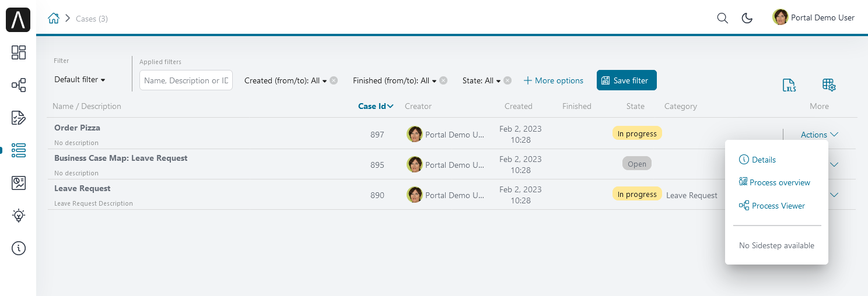Click the creator avatar for case 890
The height and width of the screenshot is (296, 868).
coord(415,195)
